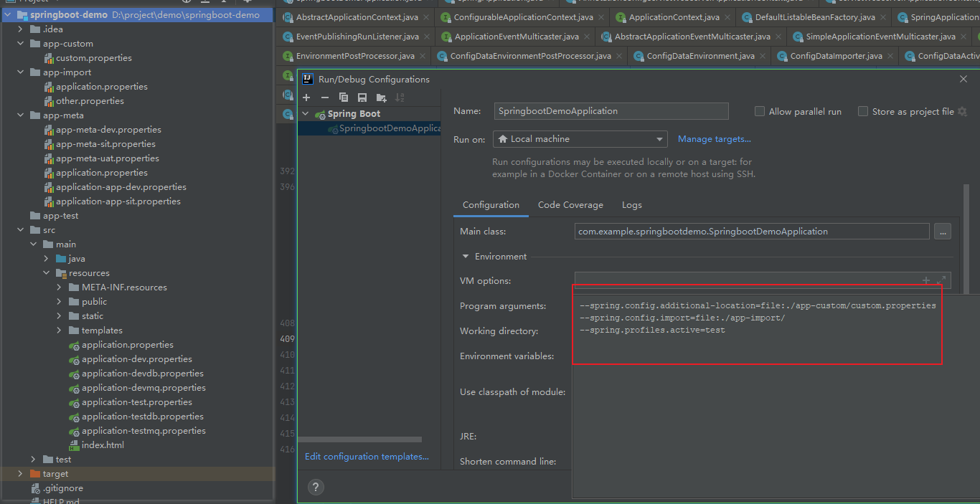
Task: Collapse the Environment section
Action: click(x=466, y=257)
